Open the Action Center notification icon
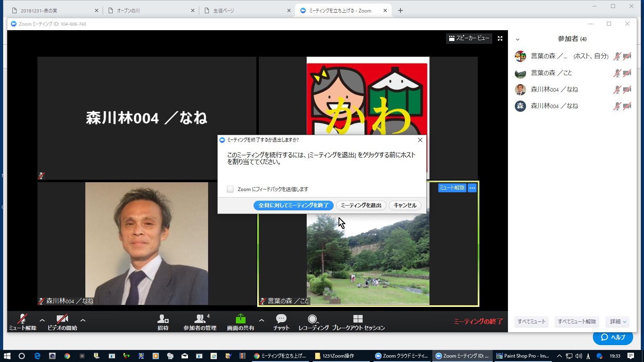The height and width of the screenshot is (362, 644). 631,356
